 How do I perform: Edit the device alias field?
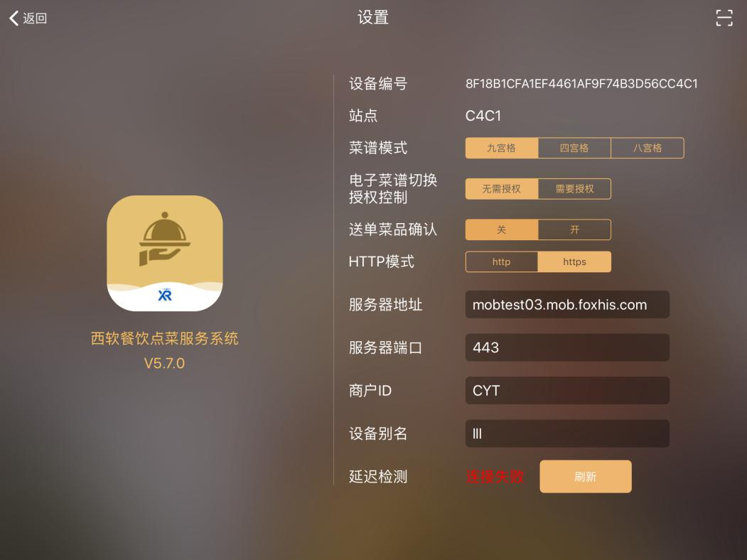567,434
